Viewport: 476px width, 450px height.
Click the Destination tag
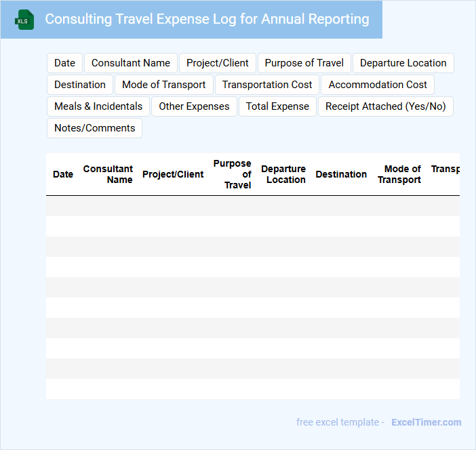[x=80, y=85]
